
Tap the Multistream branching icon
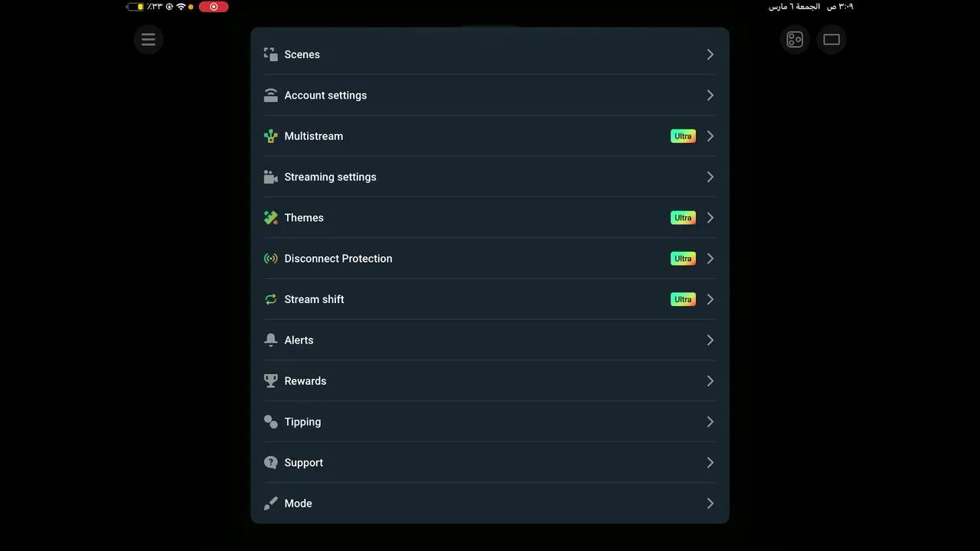coord(270,136)
